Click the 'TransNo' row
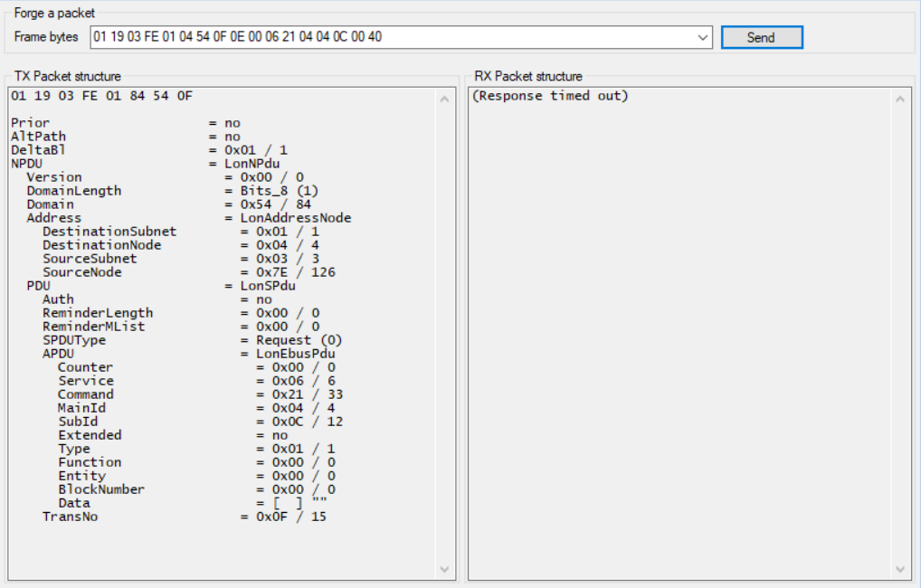The width and height of the screenshot is (921, 588). 185,517
